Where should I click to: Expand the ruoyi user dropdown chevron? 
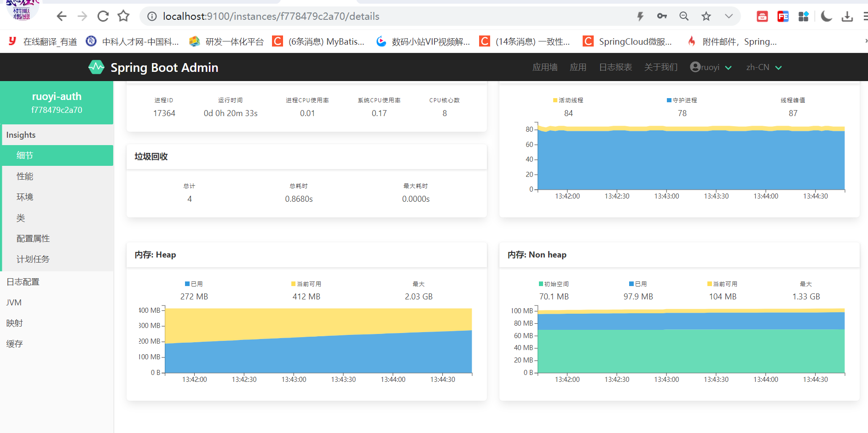tap(728, 68)
